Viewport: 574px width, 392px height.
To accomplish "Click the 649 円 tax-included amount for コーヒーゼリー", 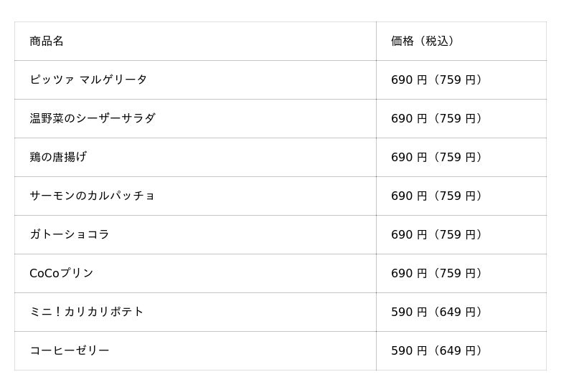I will (458, 351).
